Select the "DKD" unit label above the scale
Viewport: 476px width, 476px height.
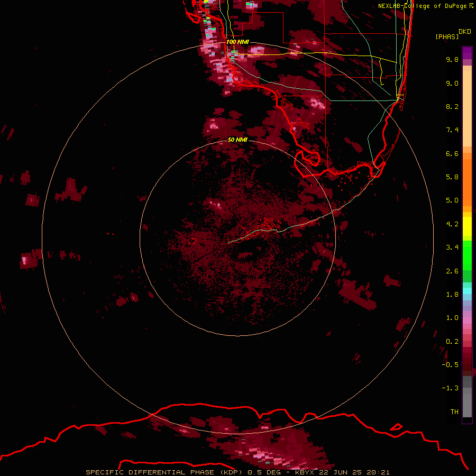point(465,32)
